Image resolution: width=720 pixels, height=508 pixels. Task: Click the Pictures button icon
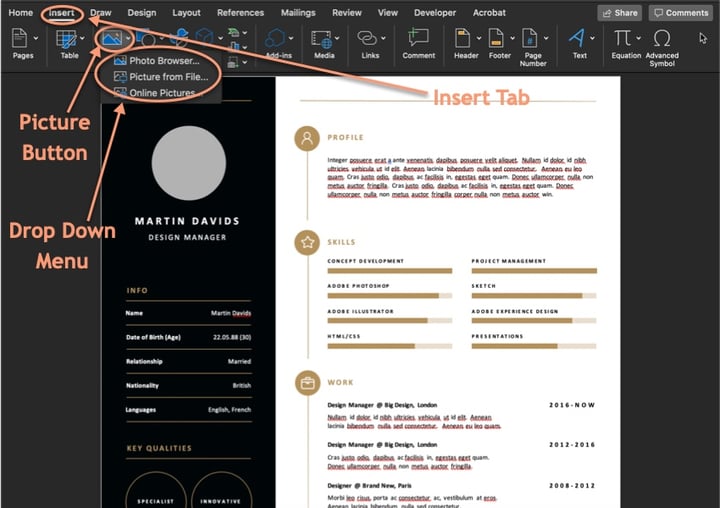point(112,38)
